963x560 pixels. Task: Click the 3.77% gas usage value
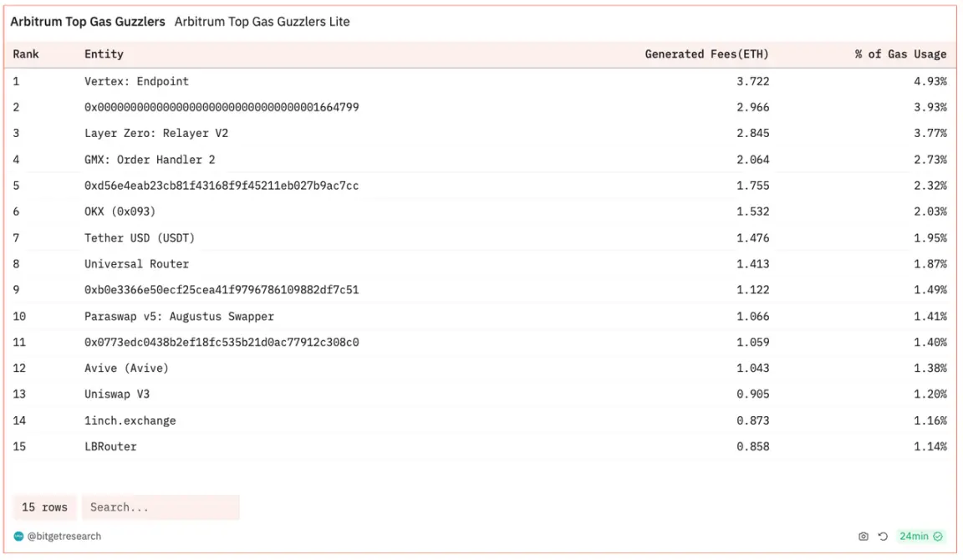(930, 133)
